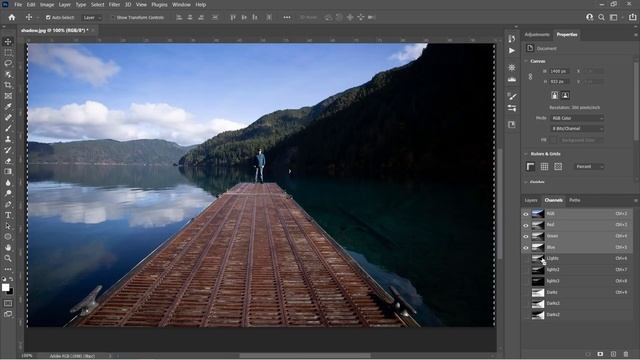Toggle the grid icon in Rulers & Grids
This screenshot has width=640, height=360.
[544, 167]
